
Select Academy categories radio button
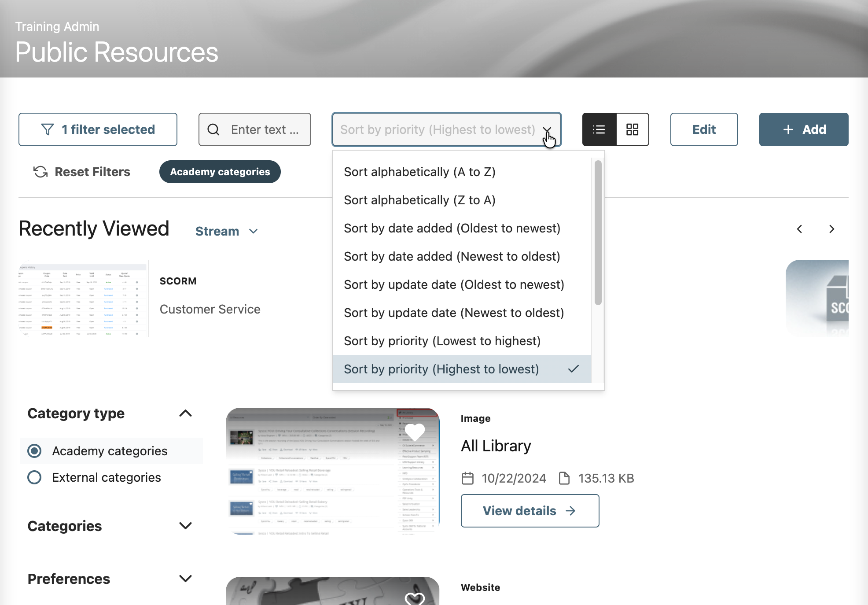[x=34, y=451]
